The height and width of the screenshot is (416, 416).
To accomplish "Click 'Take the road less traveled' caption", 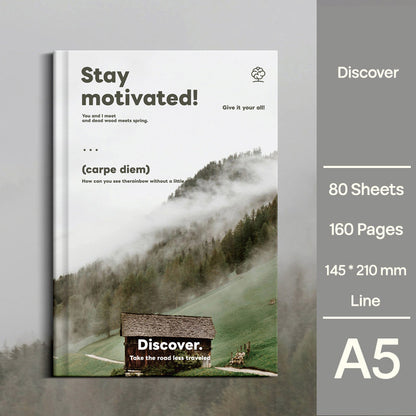I will click(170, 358).
